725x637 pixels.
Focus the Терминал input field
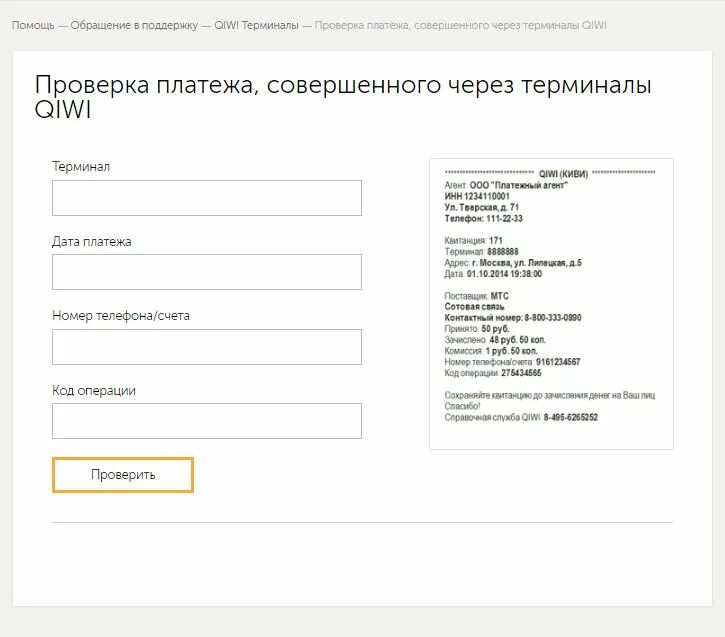pyautogui.click(x=207, y=198)
